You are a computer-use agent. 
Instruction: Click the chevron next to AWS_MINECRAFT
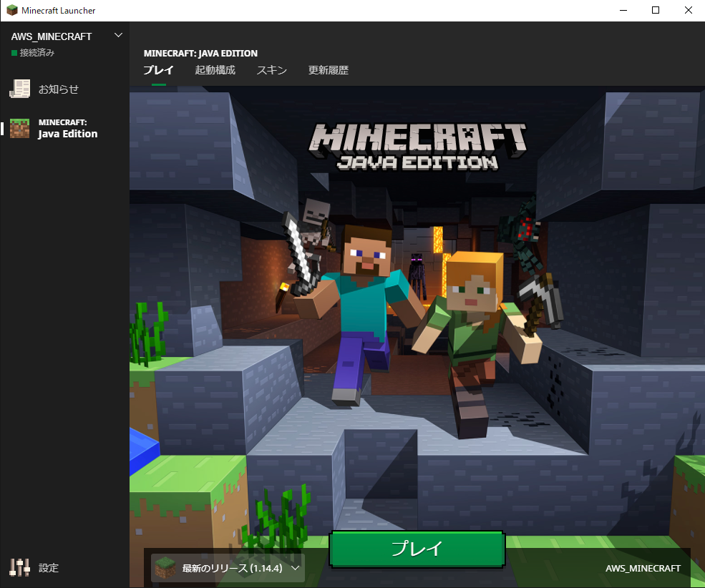(118, 34)
